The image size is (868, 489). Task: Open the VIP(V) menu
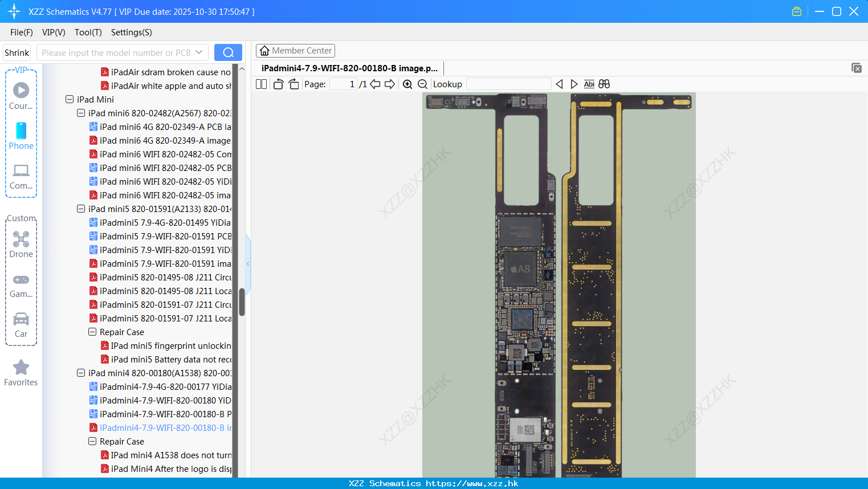(x=54, y=32)
